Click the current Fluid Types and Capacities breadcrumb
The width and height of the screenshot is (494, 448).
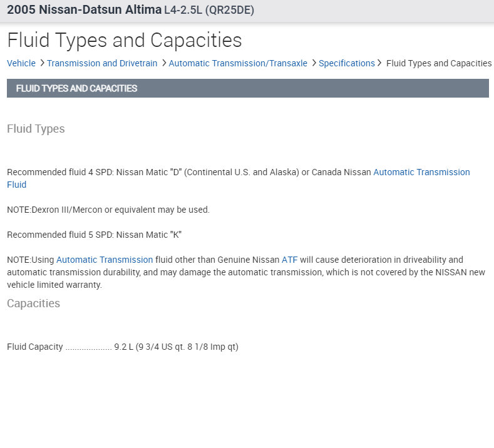click(439, 63)
